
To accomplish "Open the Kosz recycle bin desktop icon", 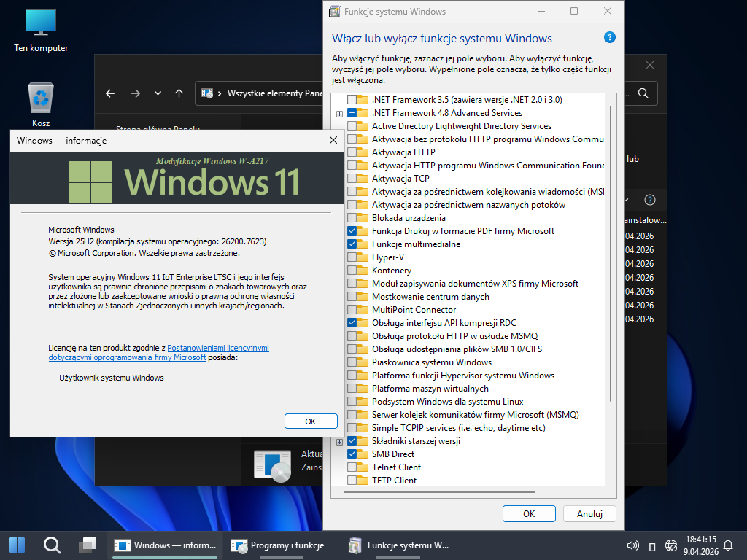I will pos(41,98).
